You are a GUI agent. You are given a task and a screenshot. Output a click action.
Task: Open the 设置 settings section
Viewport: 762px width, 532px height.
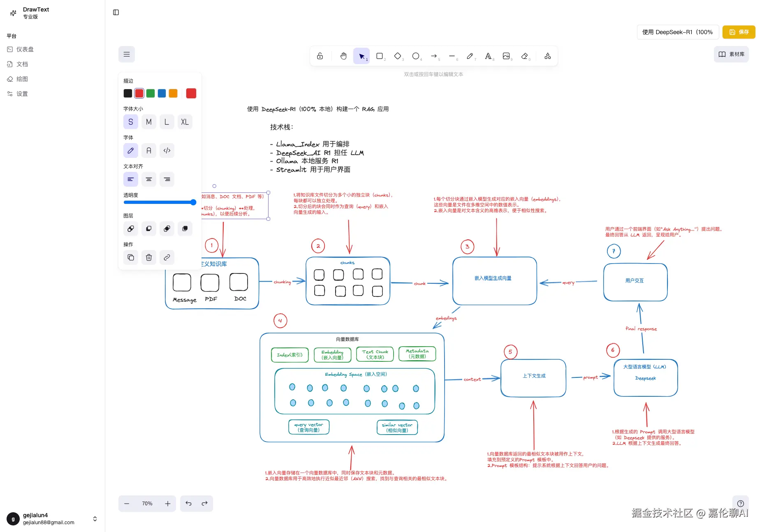[23, 93]
